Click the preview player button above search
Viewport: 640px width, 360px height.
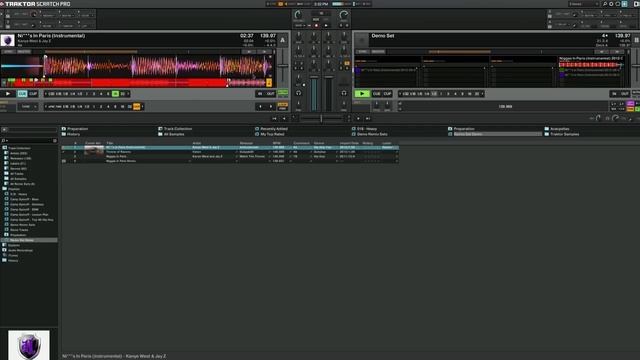click(x=4, y=129)
